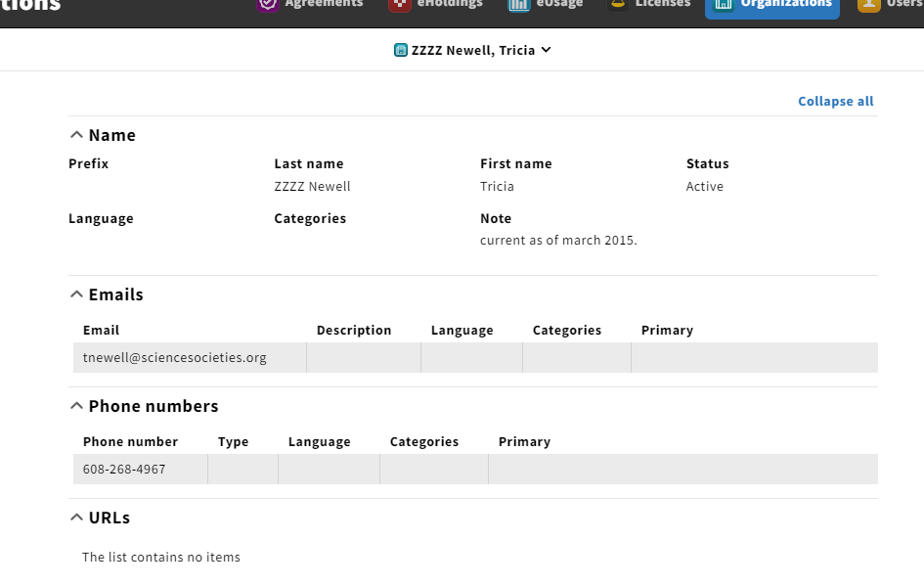Open the Users app icon
This screenshot has width=924, height=586.
[868, 4]
